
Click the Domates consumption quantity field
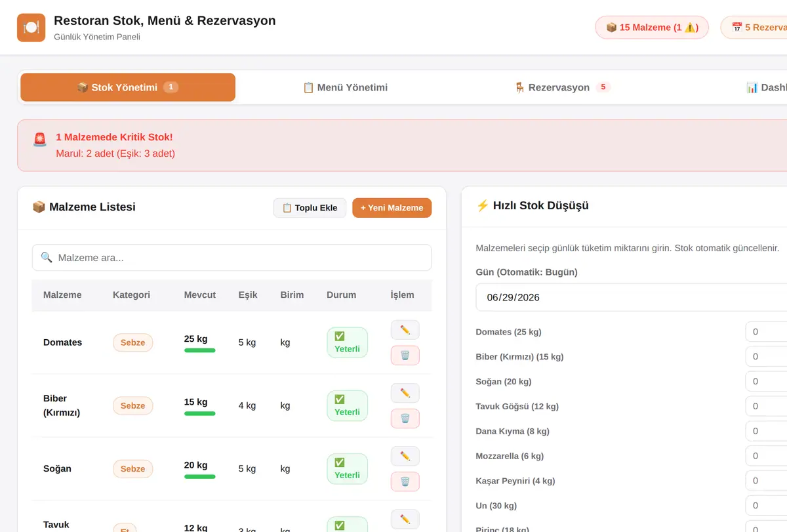point(766,332)
